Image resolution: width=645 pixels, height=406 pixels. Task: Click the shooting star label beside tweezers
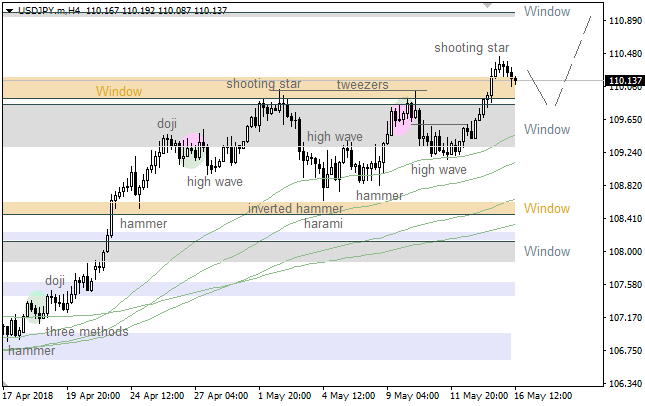[263, 84]
